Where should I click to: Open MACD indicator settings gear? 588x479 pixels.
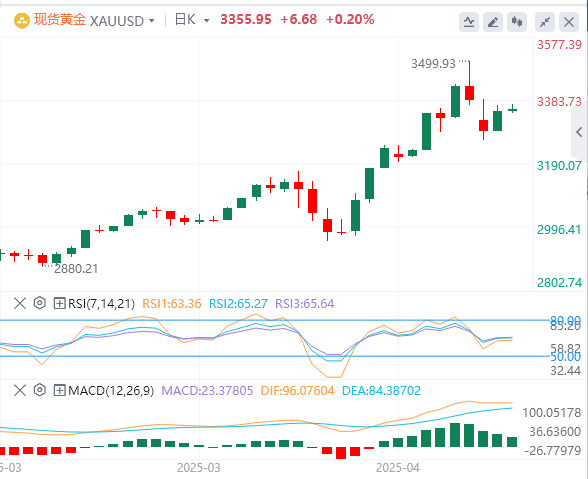point(39,390)
